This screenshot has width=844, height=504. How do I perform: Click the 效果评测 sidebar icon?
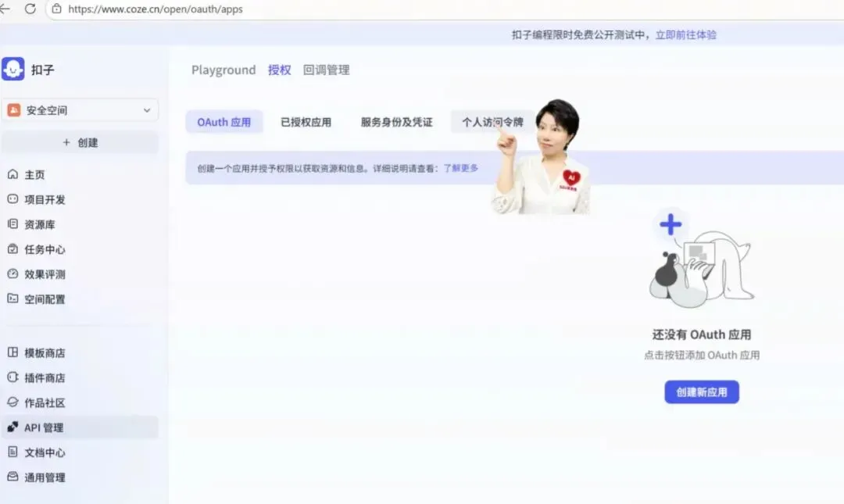click(x=13, y=274)
